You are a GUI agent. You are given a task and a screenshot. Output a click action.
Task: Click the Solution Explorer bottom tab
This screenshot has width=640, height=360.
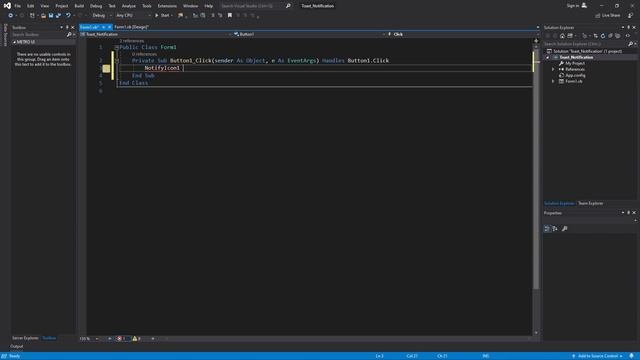[x=559, y=203]
